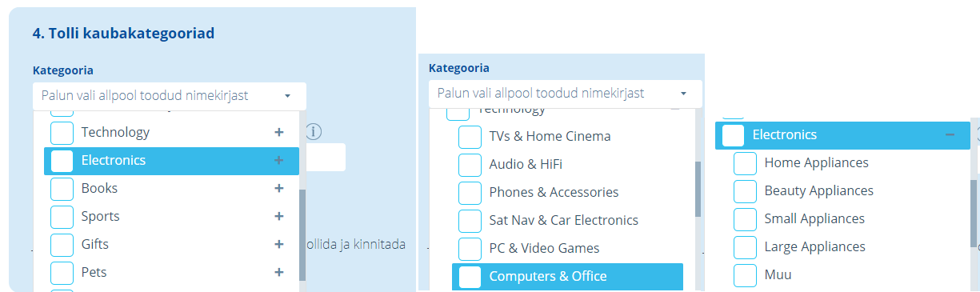This screenshot has height=292, width=980.
Task: Click the Technology subcategory list scrollbar
Action: [698, 190]
